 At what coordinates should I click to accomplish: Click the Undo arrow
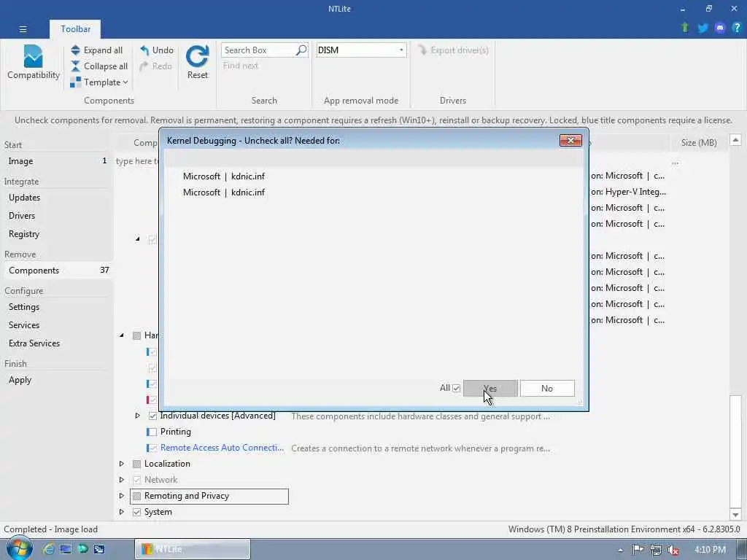coord(144,50)
